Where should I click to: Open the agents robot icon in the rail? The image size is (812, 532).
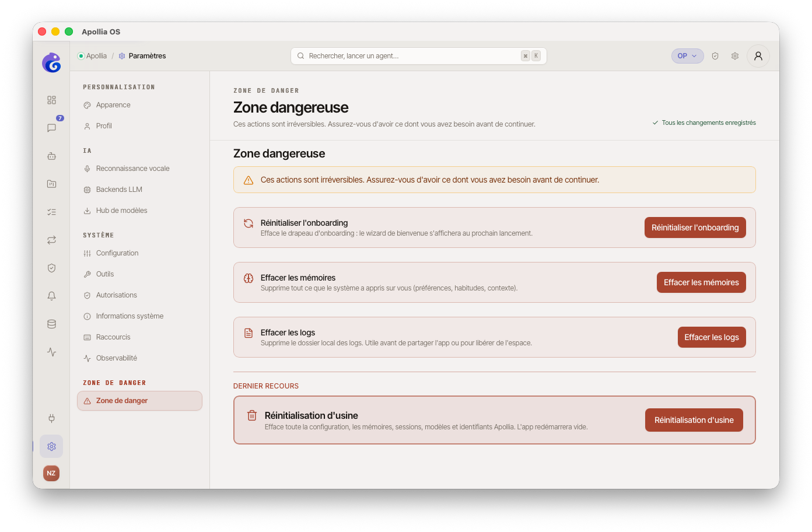[51, 156]
